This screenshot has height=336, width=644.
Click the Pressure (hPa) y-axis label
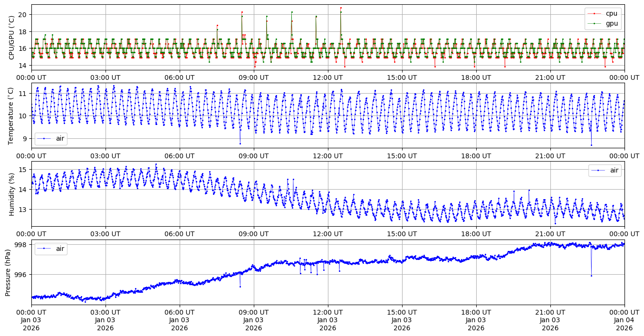pyautogui.click(x=8, y=272)
